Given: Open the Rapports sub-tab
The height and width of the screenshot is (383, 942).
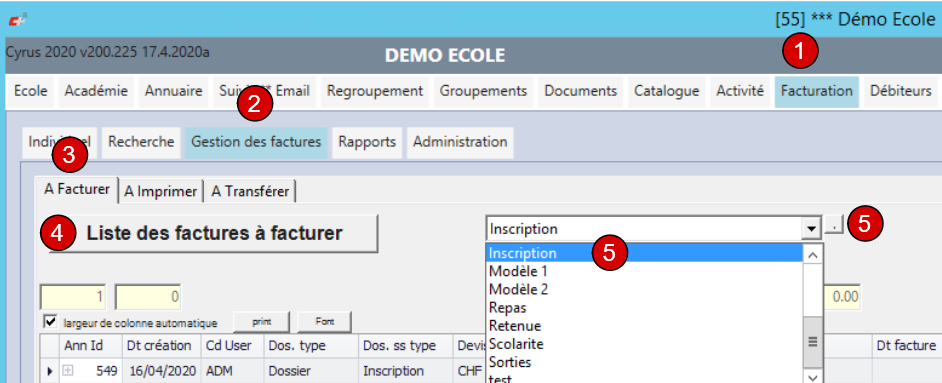Looking at the screenshot, I should [x=367, y=142].
